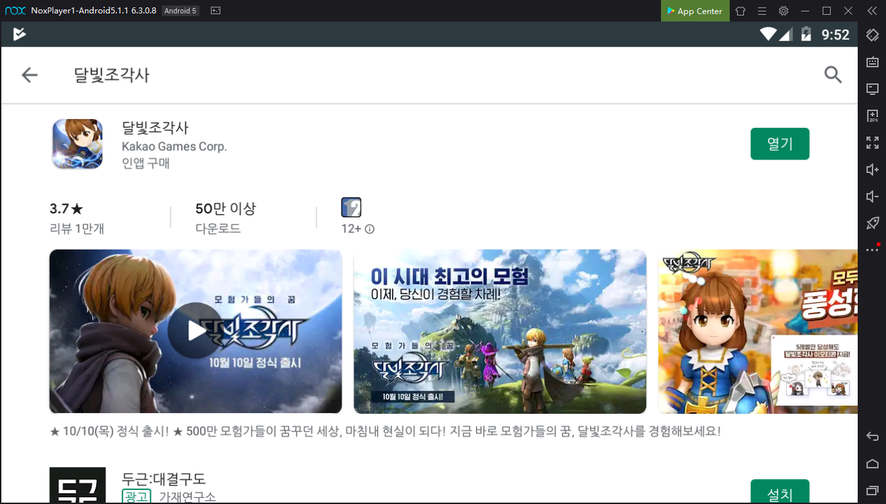
Task: Click the 인앱 구매 label
Action: coord(146,163)
